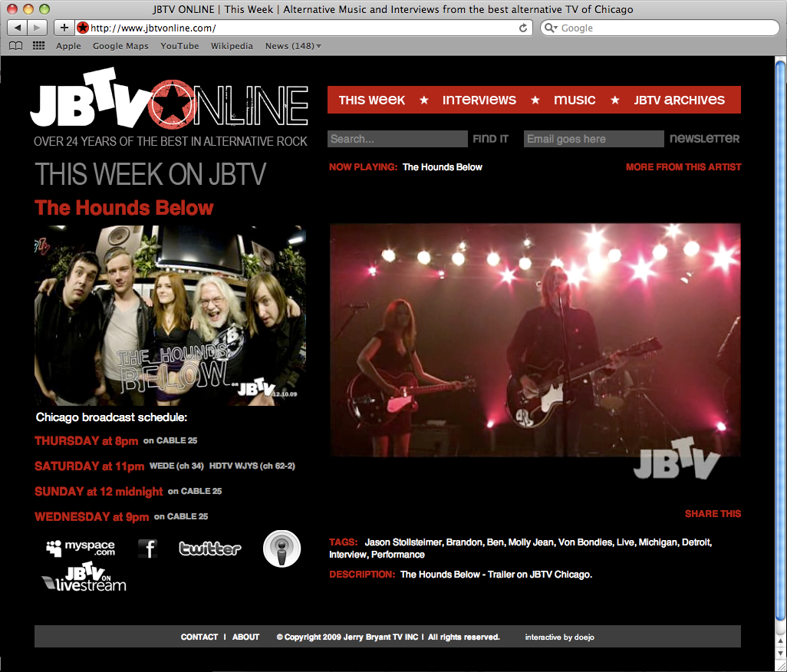Open the MySpace icon link

click(81, 548)
